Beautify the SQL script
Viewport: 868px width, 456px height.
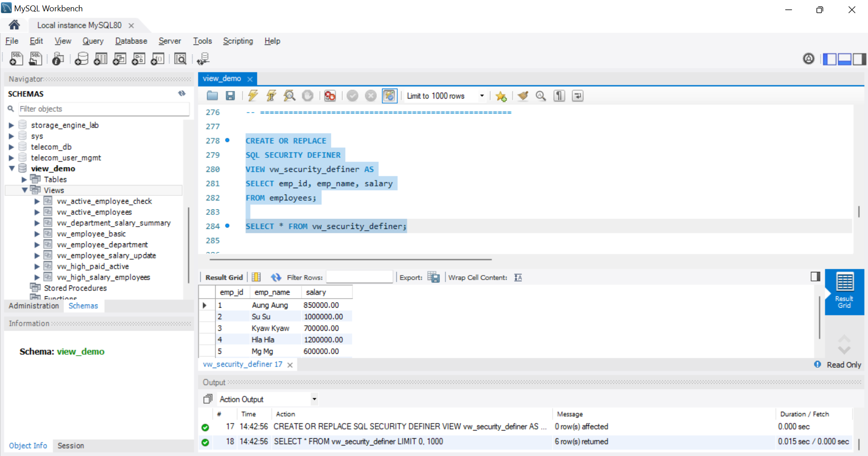[x=523, y=96]
